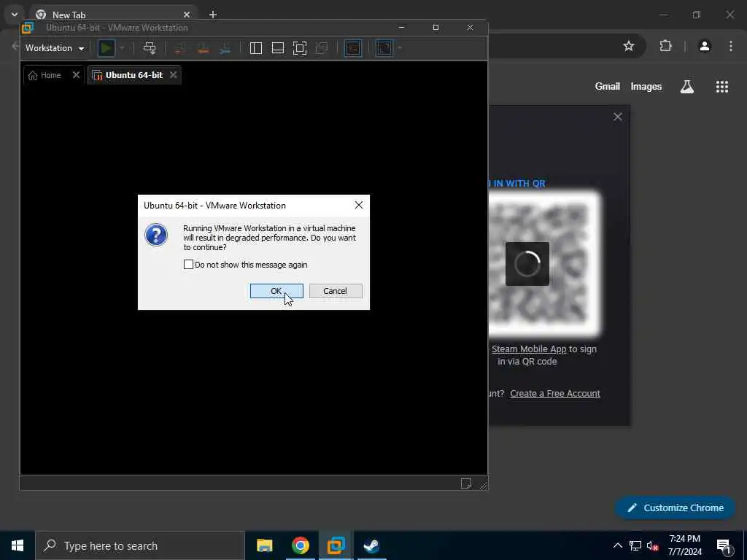Screen dimensions: 747x560
Task: Close the Ubuntu 64-bit tab
Action: [x=174, y=75]
